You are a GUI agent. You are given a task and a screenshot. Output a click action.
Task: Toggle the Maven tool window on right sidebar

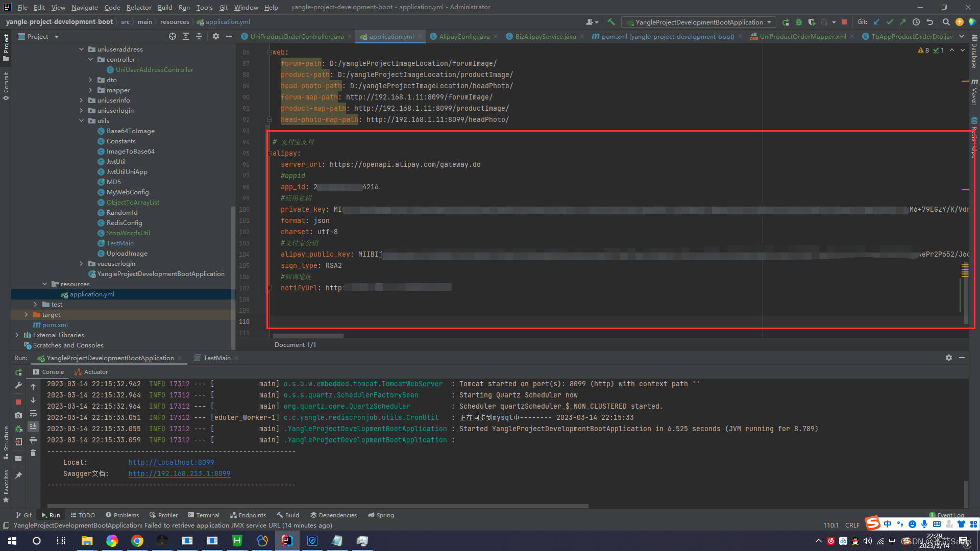click(974, 92)
